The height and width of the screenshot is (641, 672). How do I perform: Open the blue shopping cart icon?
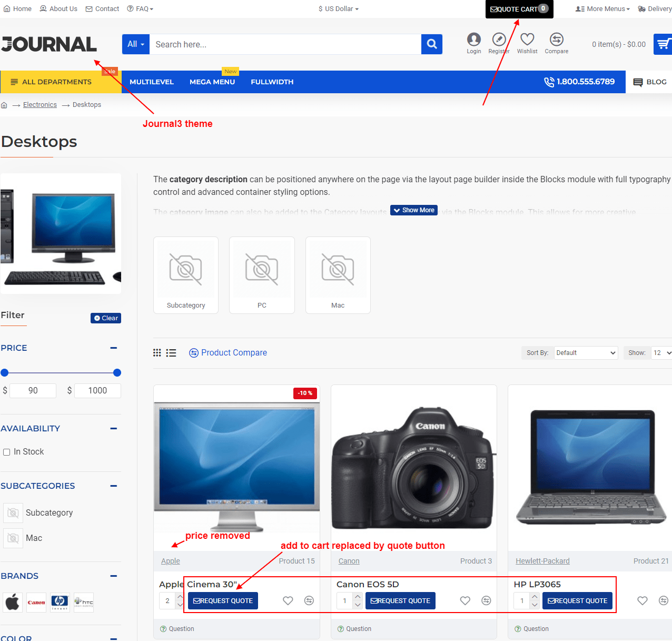[x=663, y=44]
